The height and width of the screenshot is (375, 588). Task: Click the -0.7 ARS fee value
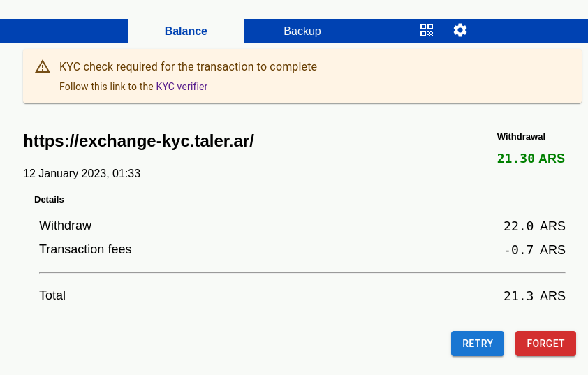[534, 250]
